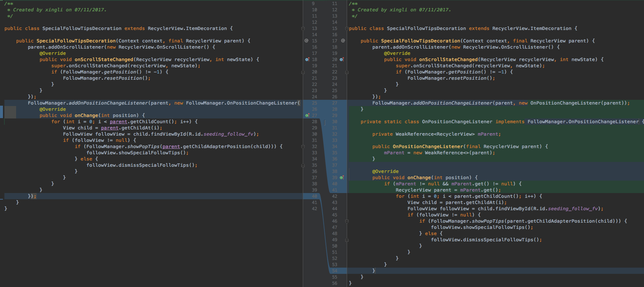Click line number 10 in the gutter
This screenshot has width=644, height=287.
(x=314, y=10)
